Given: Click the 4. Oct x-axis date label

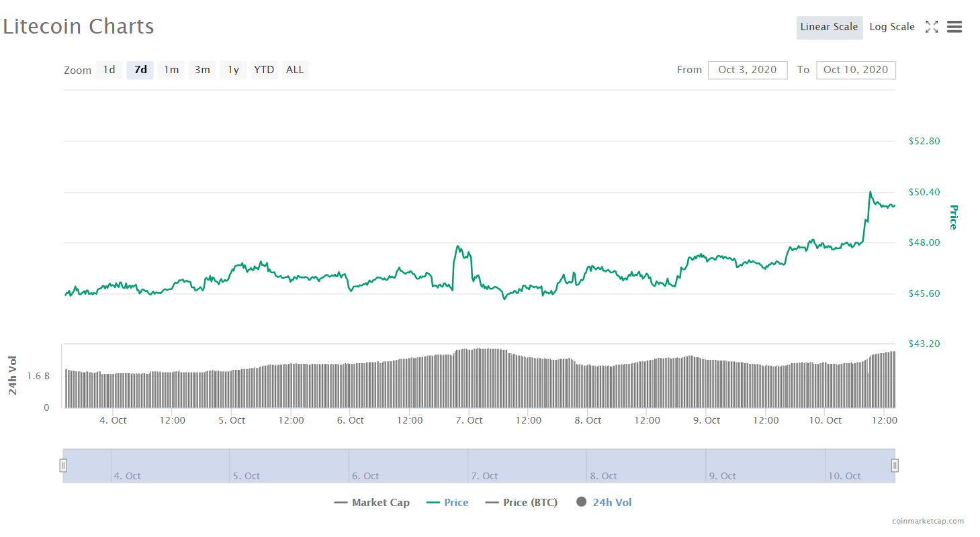Looking at the screenshot, I should coord(113,420).
